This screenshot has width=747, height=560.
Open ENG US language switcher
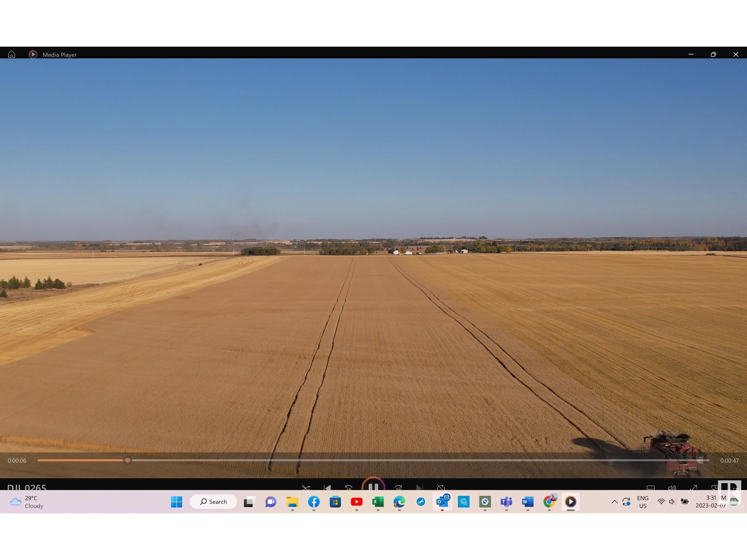643,502
